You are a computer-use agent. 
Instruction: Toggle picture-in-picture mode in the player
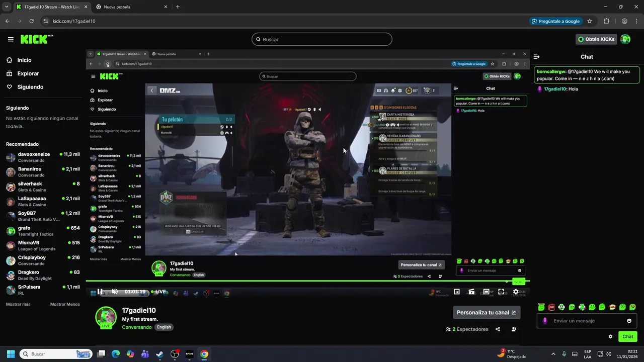(457, 292)
